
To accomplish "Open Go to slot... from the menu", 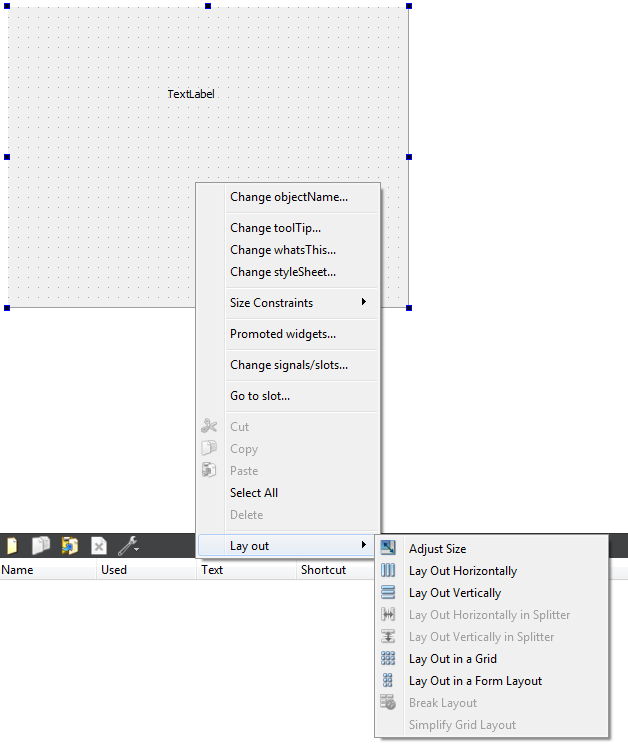I will coord(260,396).
